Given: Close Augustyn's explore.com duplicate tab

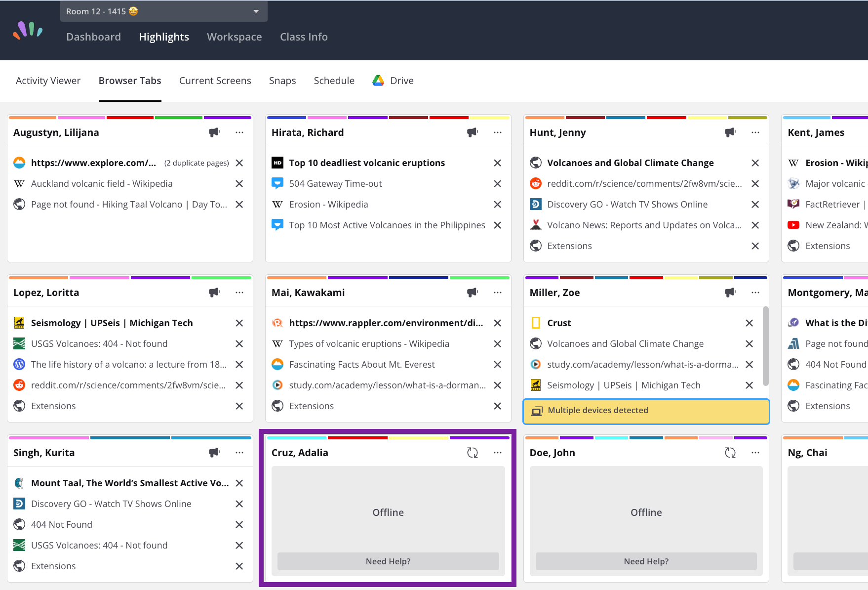Looking at the screenshot, I should (239, 163).
